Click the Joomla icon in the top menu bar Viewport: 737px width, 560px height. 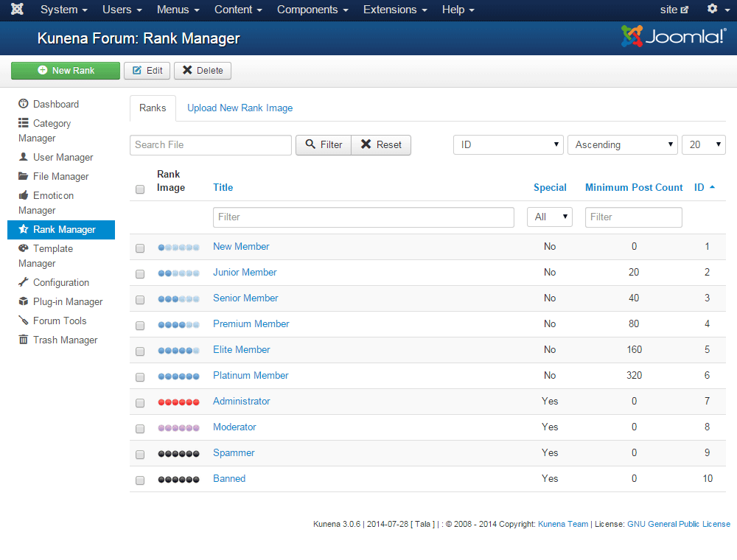[18, 10]
